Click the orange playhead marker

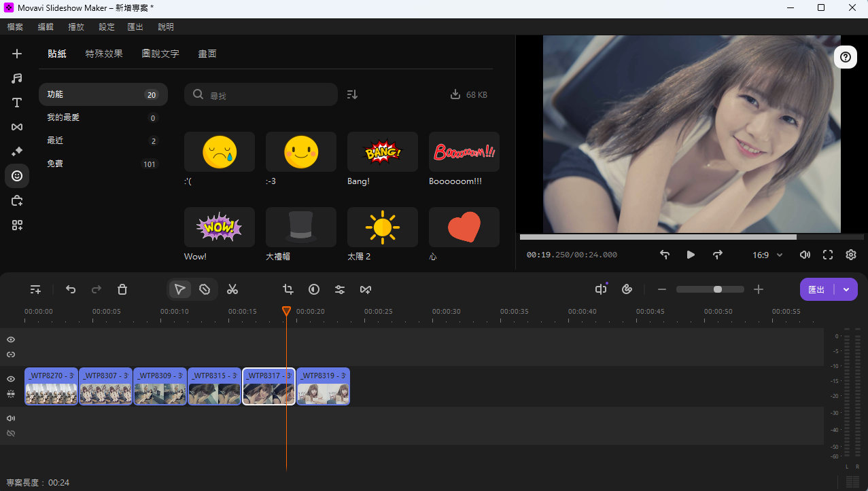tap(286, 311)
